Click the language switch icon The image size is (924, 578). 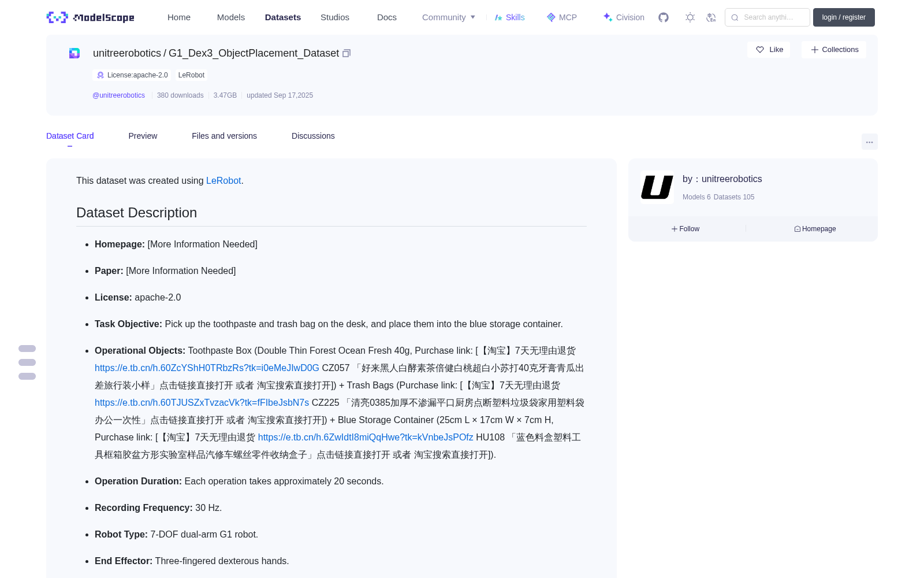tap(711, 17)
